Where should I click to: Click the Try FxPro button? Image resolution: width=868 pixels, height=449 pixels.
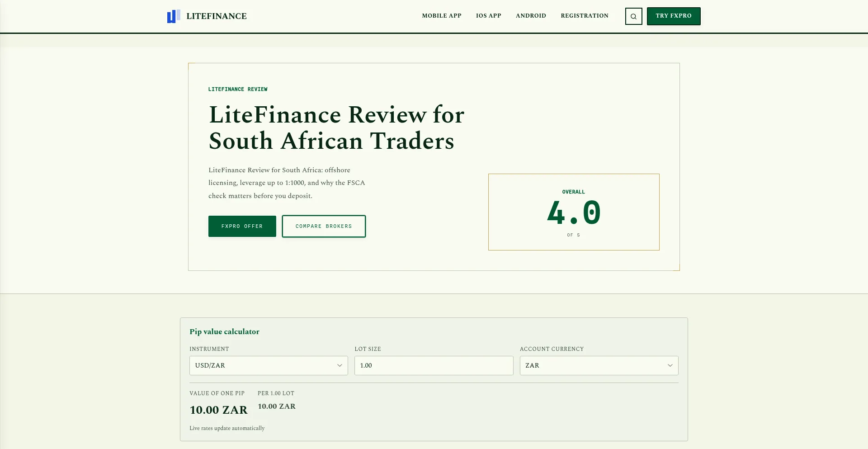pyautogui.click(x=674, y=16)
